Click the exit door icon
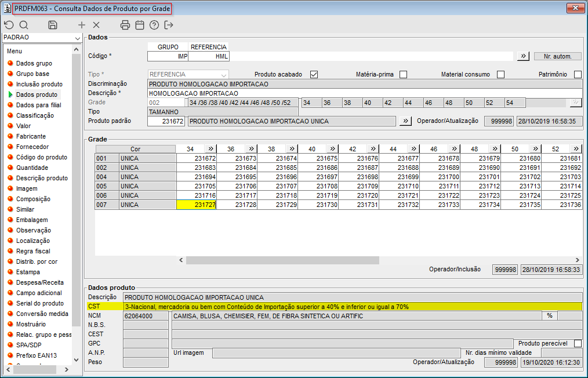 [169, 25]
